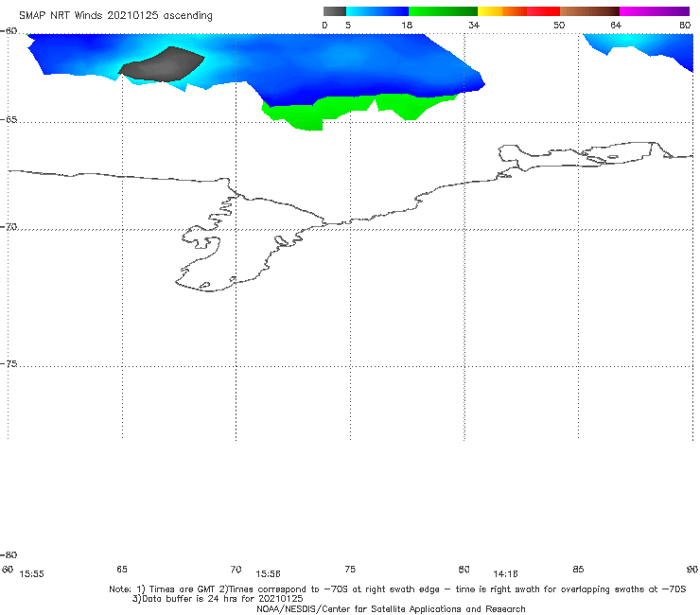Click the latitude label "-60" on the left axis

(x=9, y=31)
